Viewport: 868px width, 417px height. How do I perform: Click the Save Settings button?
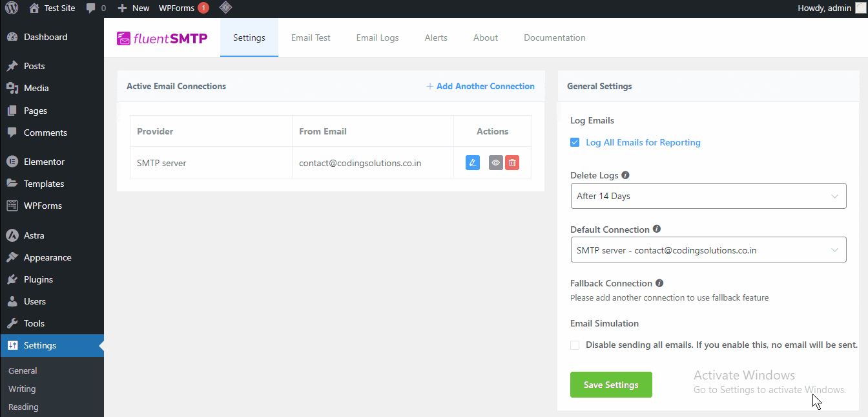coord(611,384)
